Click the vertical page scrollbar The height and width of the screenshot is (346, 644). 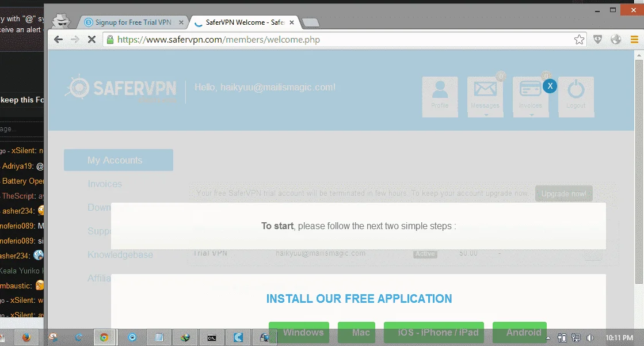639,172
